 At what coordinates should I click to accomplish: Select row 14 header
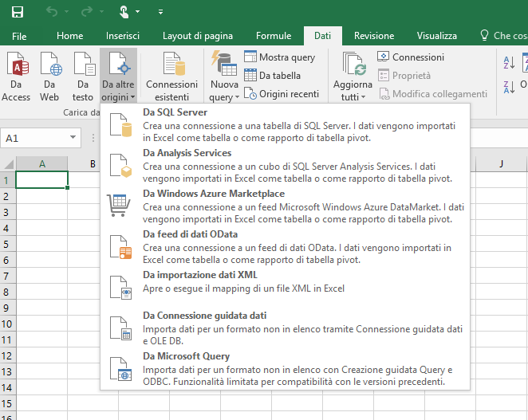[x=7, y=387]
